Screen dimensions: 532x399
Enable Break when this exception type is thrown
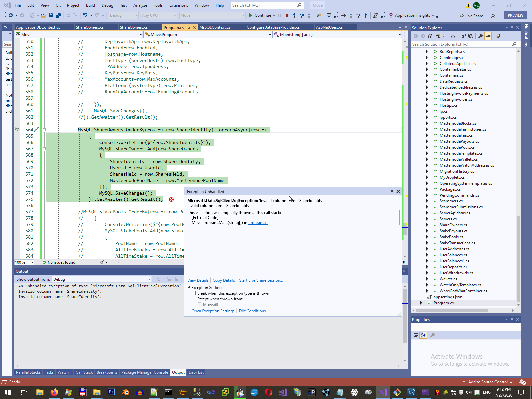click(194, 293)
